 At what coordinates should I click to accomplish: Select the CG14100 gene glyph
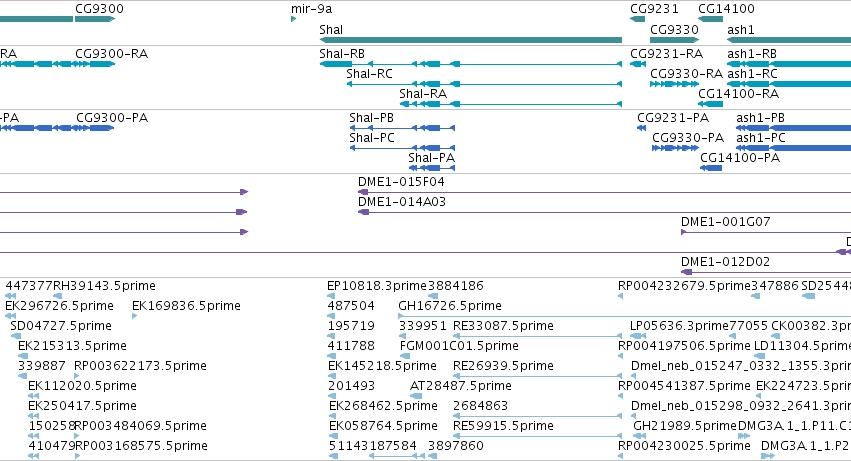tap(710, 19)
